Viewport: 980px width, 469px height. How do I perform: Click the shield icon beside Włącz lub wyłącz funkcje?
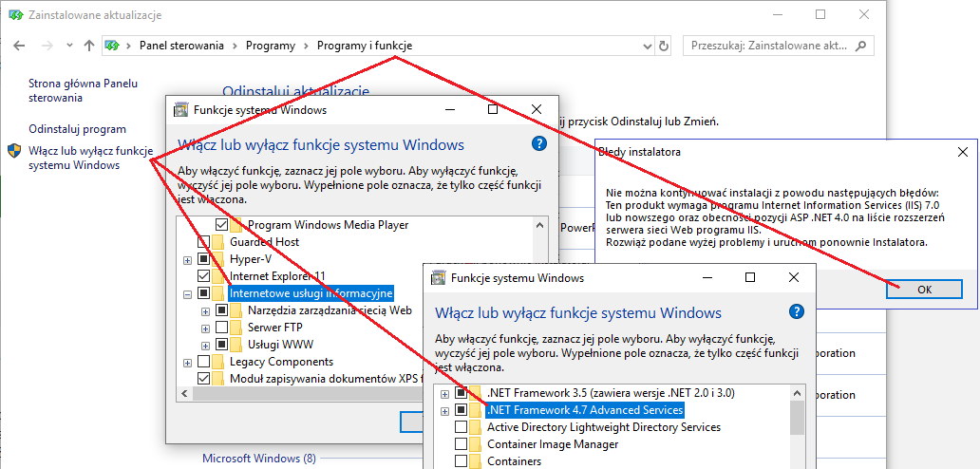pos(14,151)
